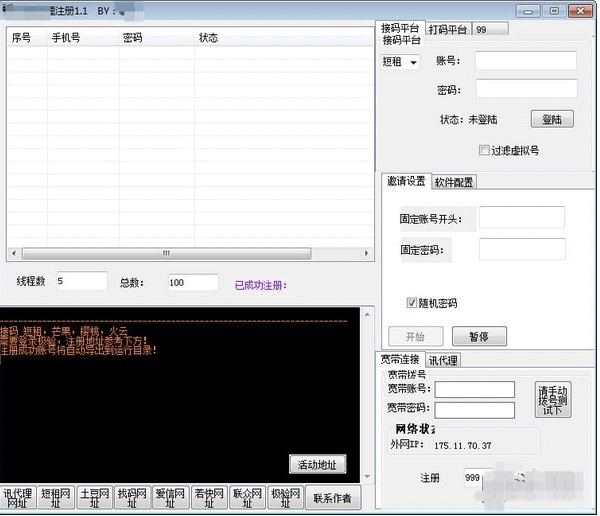600x516 pixels.
Task: Click the 宽带账号 input field
Action: click(x=474, y=389)
